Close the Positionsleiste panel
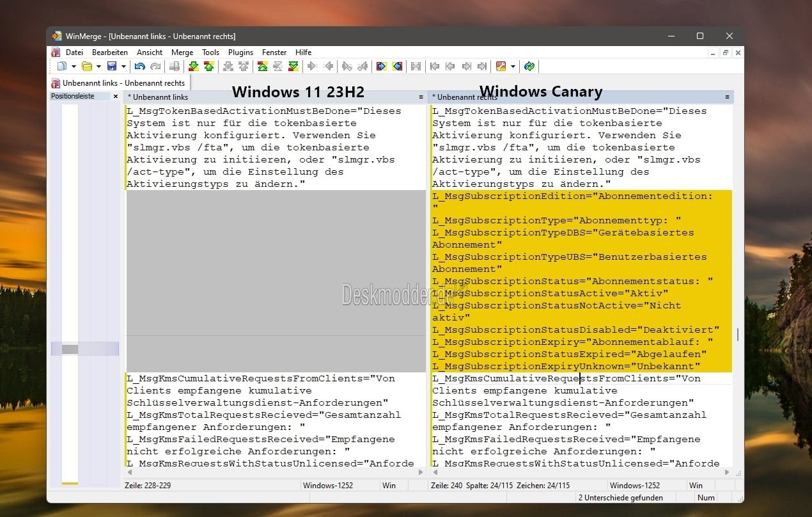This screenshot has width=812, height=517. pyautogui.click(x=116, y=97)
